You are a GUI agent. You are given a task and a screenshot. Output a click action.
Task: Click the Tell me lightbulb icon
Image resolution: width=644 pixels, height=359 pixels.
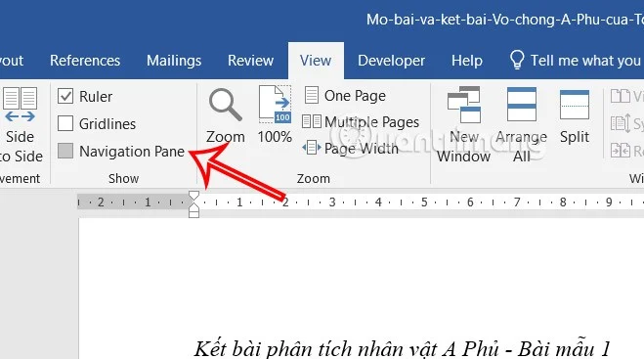pyautogui.click(x=517, y=60)
